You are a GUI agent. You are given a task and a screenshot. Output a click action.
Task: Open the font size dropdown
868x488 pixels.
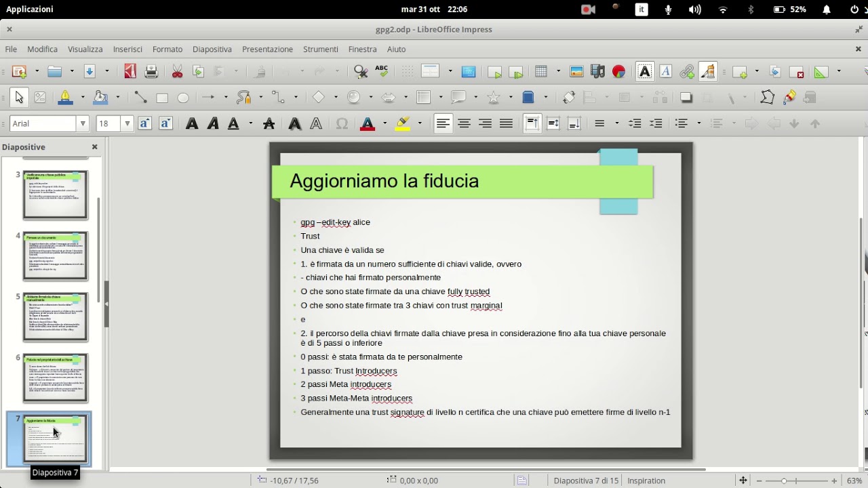(x=127, y=123)
